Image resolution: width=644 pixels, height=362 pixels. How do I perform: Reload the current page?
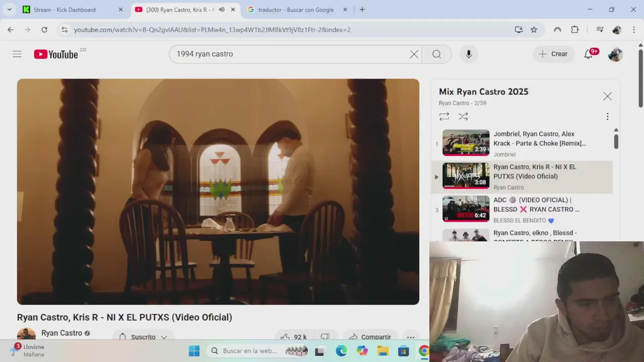click(x=44, y=30)
